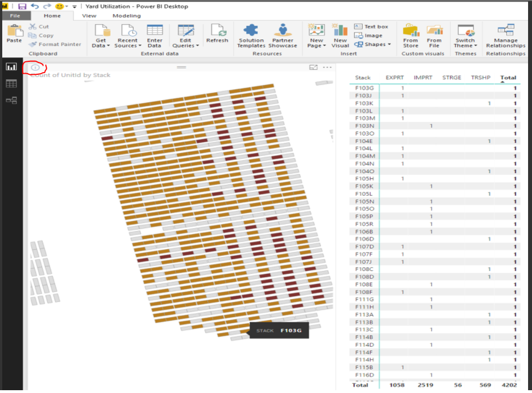This screenshot has width=532, height=393.
Task: Select row F105N in the table
Action: click(435, 201)
